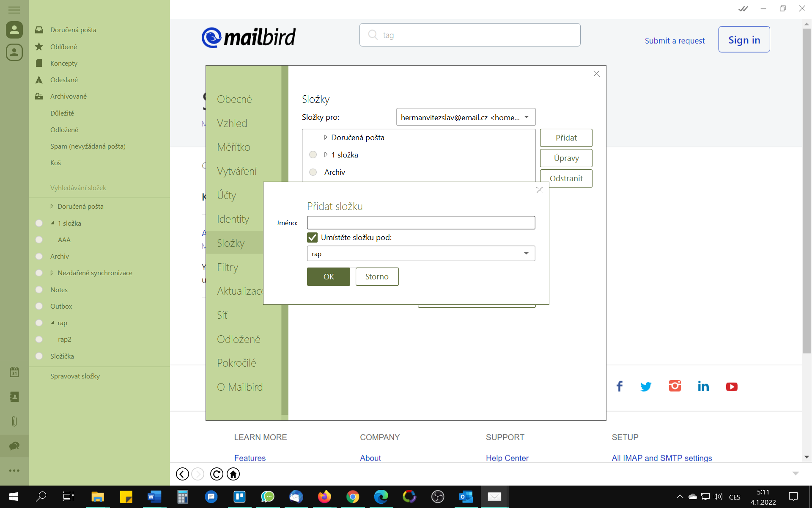Click the Storno button

pyautogui.click(x=376, y=276)
